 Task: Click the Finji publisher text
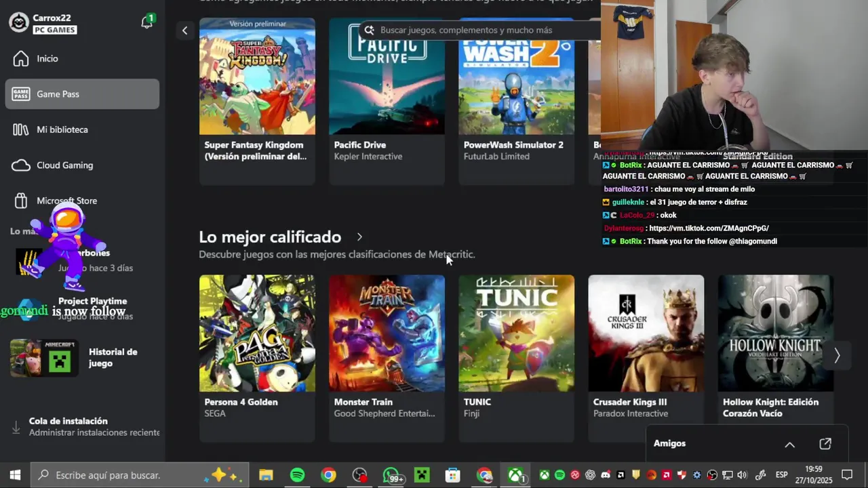(x=471, y=413)
